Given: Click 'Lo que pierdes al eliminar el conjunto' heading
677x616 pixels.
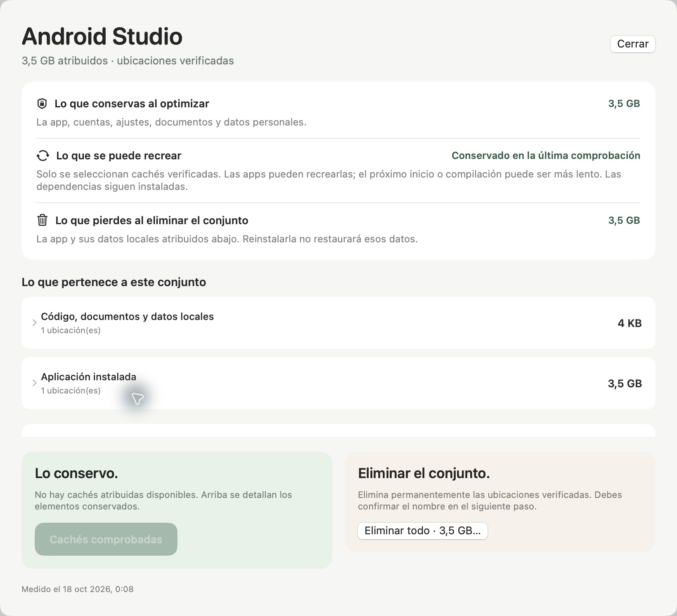Looking at the screenshot, I should tap(152, 220).
